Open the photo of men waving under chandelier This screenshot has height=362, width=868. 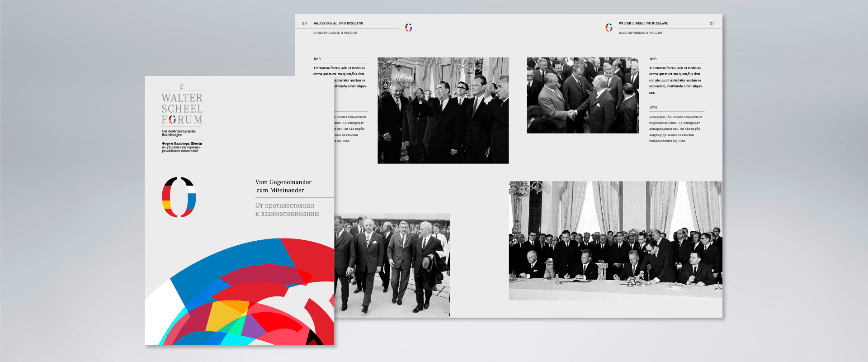tap(443, 110)
